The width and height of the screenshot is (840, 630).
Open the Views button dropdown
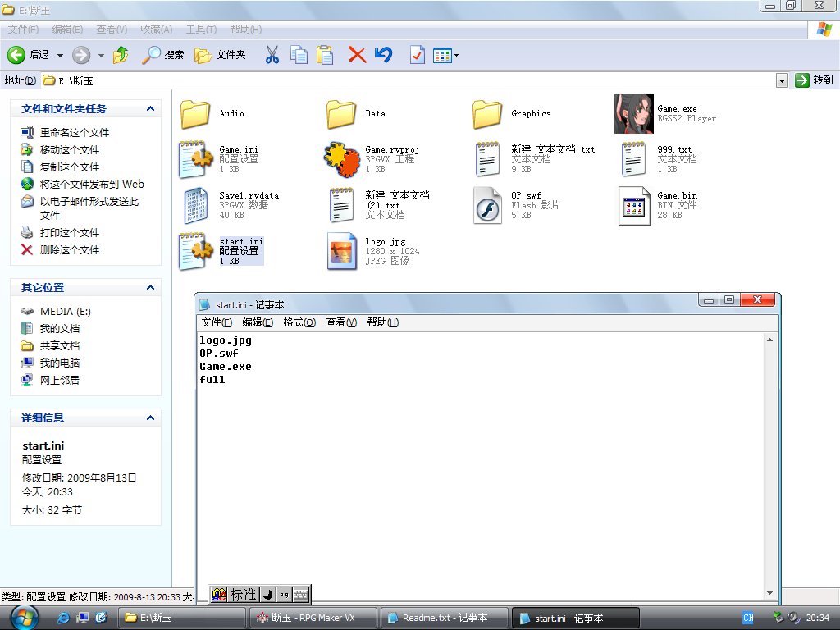coord(456,55)
